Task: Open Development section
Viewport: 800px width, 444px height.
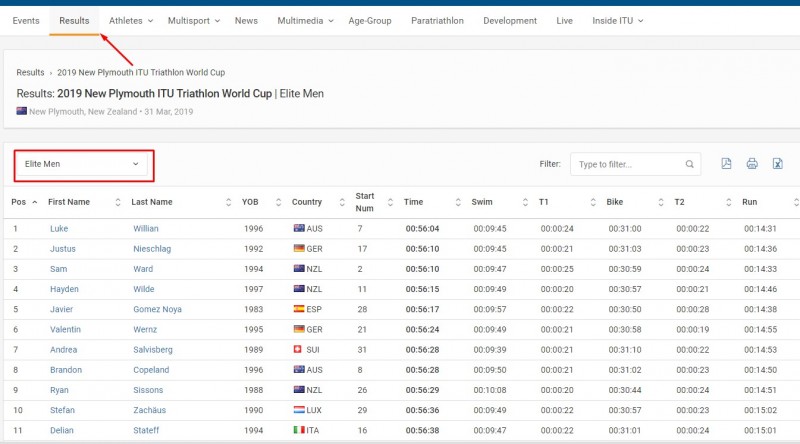Action: coord(510,21)
